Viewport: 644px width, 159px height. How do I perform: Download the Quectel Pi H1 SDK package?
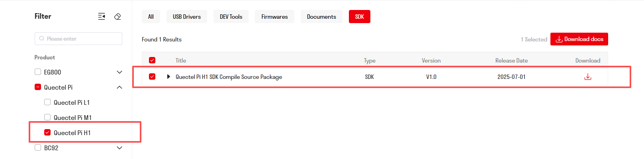point(587,77)
